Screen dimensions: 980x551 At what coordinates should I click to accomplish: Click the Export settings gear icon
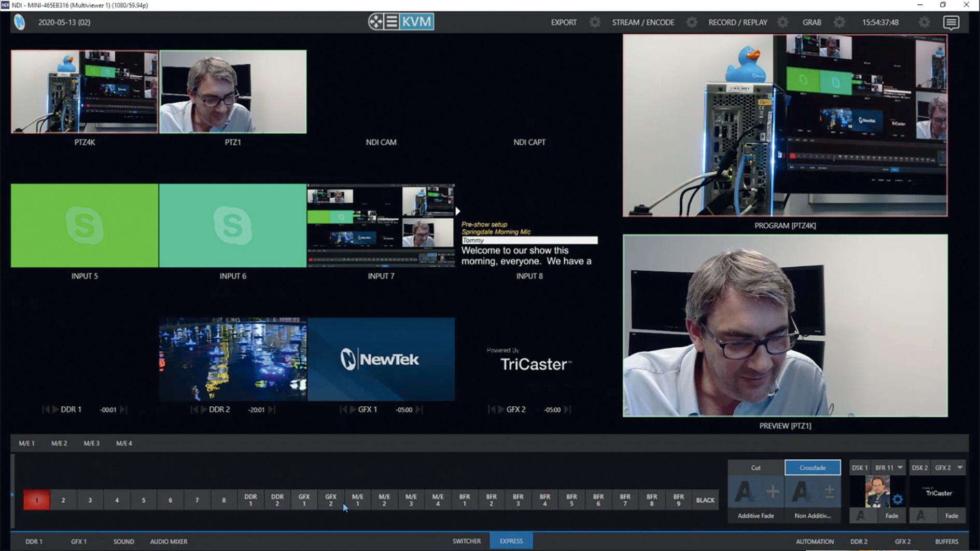click(595, 22)
